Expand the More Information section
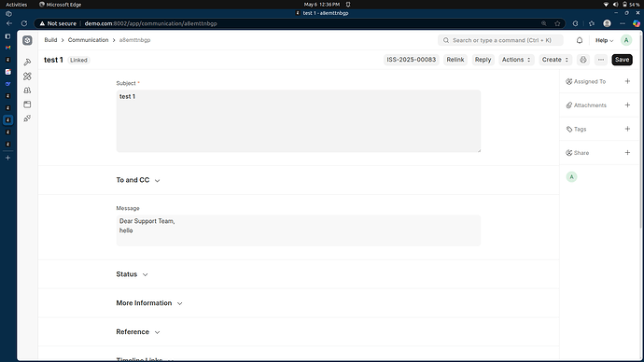 149,303
